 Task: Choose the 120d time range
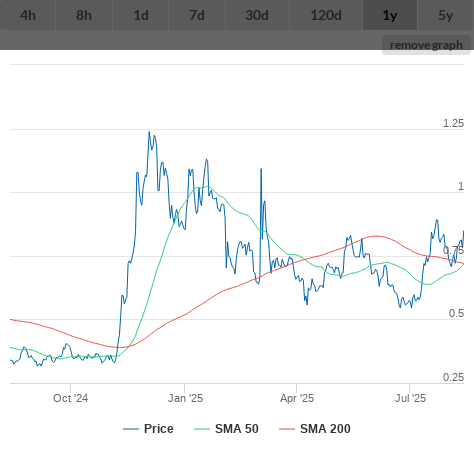tap(326, 15)
